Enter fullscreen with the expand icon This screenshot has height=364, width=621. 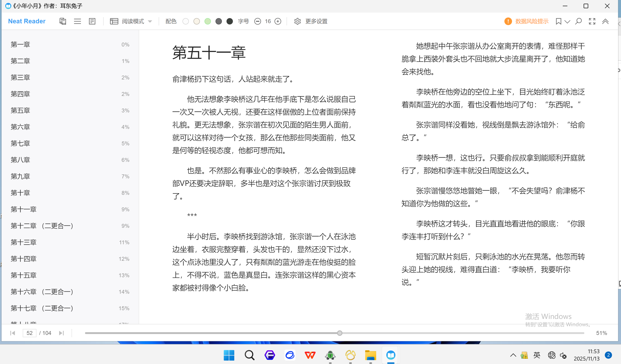(x=592, y=22)
